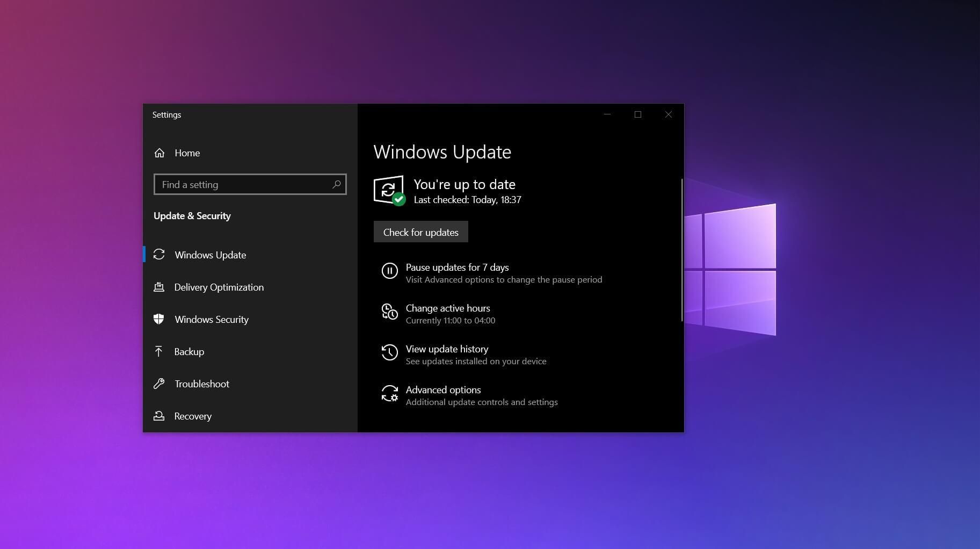Click the Change active hours clock icon
Screen dimensions: 980x549
tap(390, 312)
